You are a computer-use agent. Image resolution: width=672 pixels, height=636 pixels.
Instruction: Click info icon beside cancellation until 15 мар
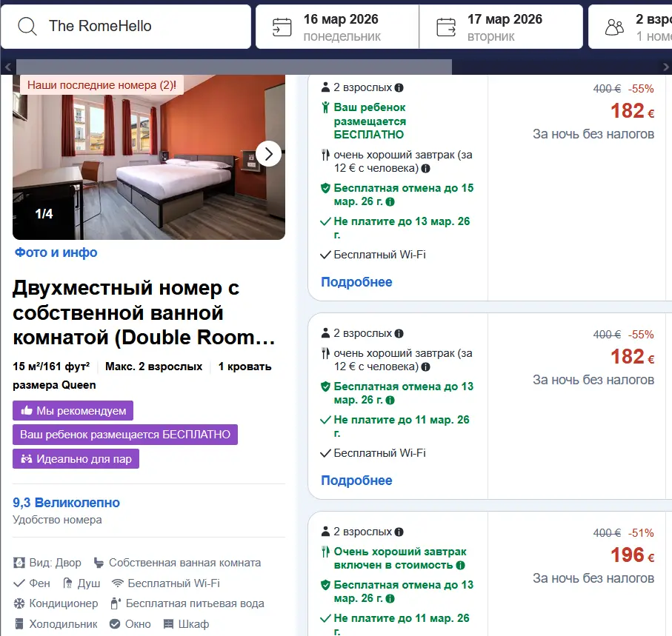(390, 201)
